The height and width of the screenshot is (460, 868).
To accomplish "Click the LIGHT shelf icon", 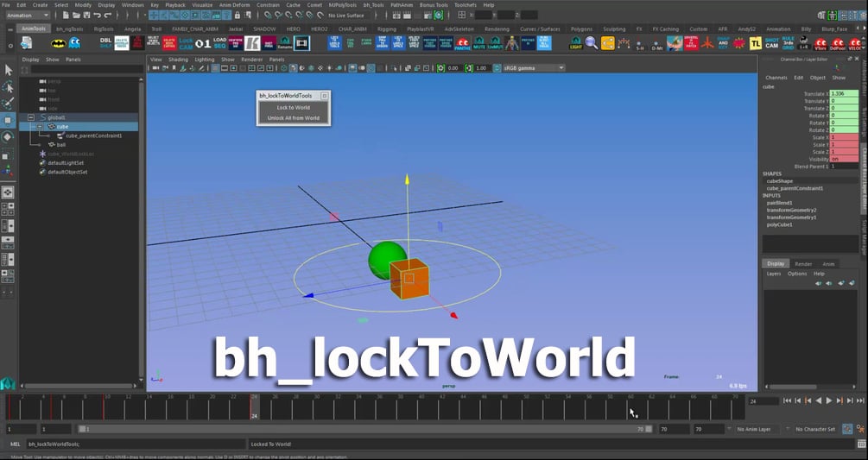I will click(x=576, y=43).
